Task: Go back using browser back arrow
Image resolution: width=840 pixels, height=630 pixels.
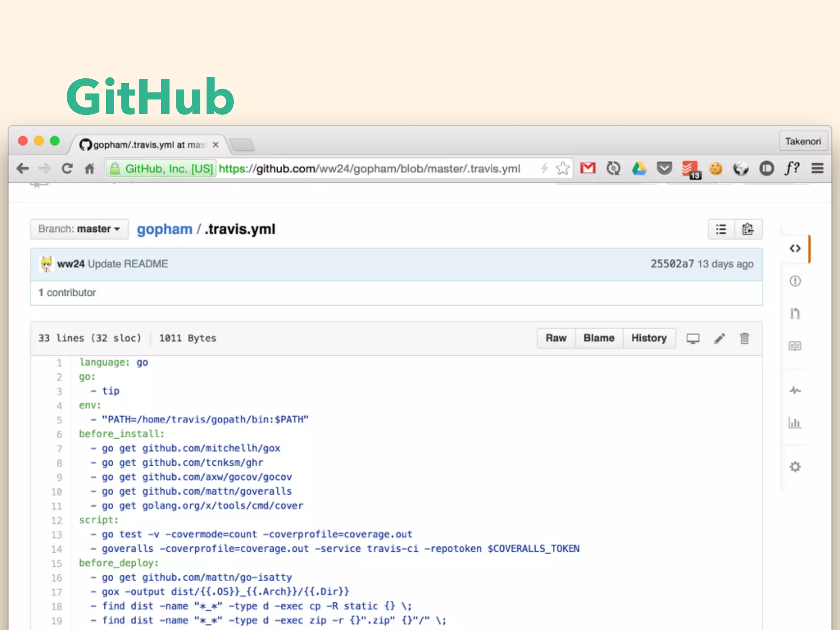Action: (23, 169)
